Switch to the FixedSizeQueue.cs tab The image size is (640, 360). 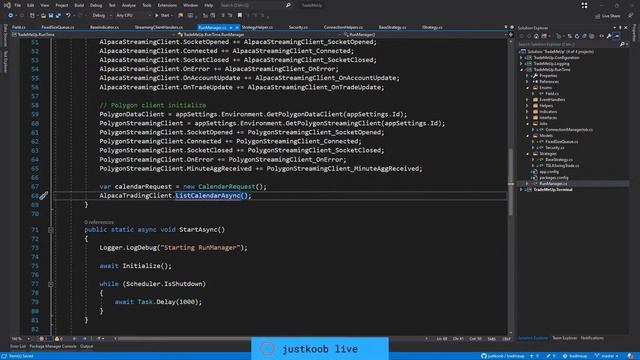[x=58, y=27]
